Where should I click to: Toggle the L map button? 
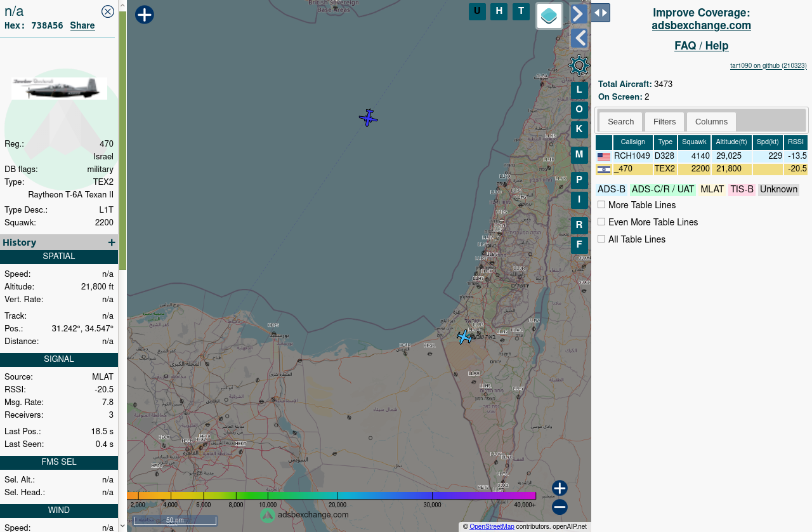point(579,91)
